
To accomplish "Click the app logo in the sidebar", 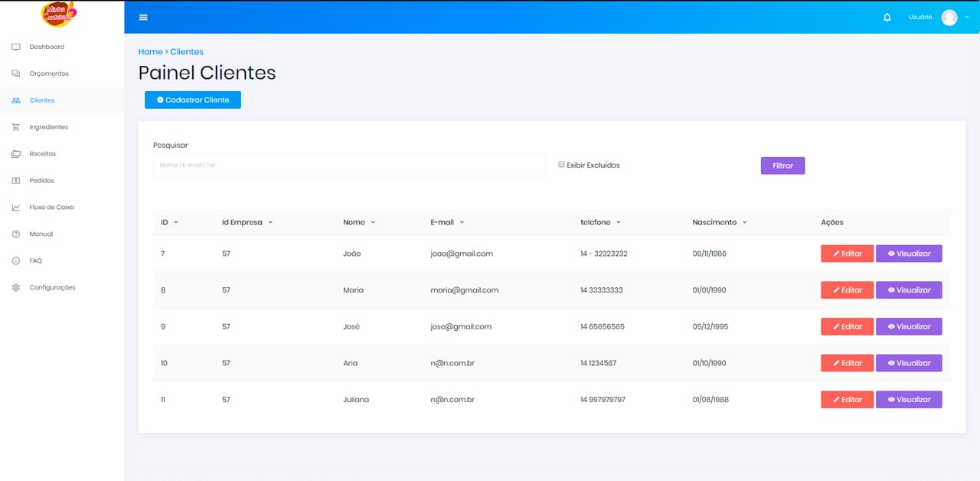I will click(60, 14).
